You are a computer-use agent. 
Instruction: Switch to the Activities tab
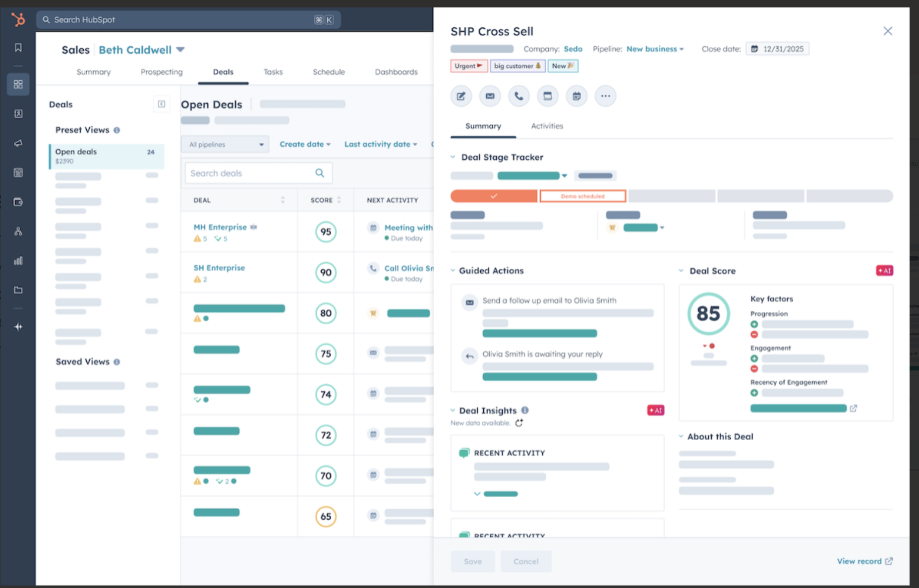coord(547,126)
